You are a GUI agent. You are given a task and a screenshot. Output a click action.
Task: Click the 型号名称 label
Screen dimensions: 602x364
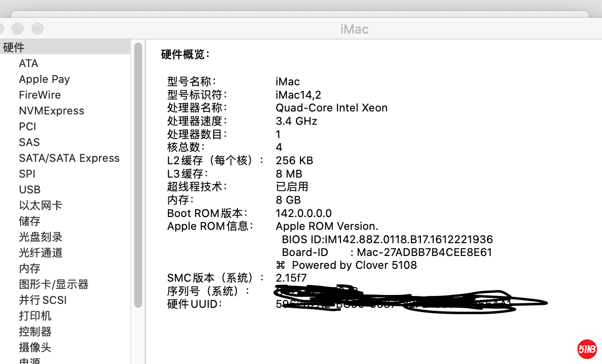pos(192,81)
